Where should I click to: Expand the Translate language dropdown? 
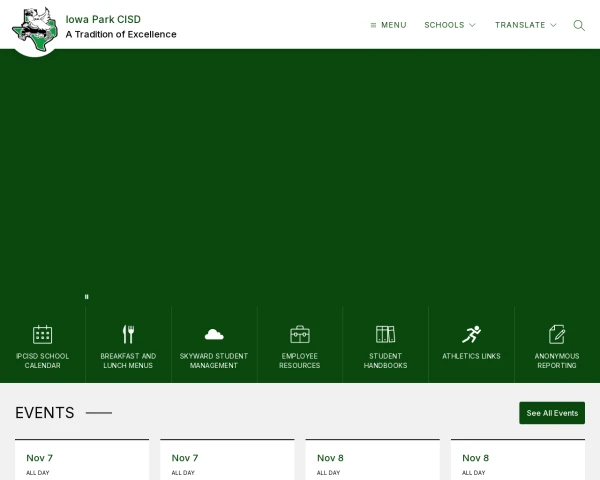coord(525,25)
